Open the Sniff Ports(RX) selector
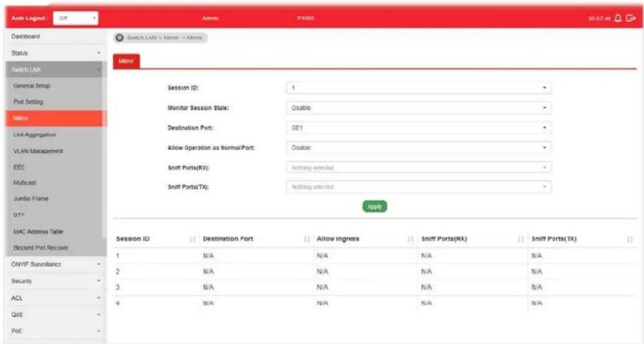The image size is (644, 344). [x=419, y=167]
